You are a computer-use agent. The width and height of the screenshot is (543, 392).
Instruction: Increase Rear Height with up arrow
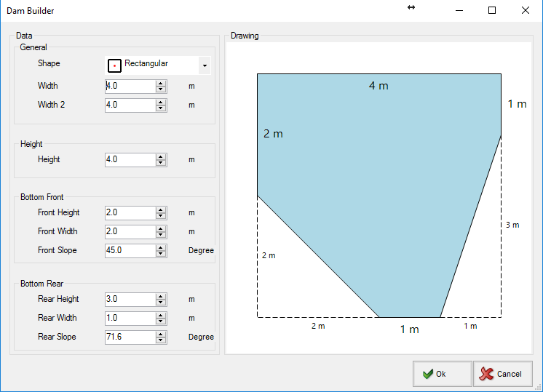(161, 296)
